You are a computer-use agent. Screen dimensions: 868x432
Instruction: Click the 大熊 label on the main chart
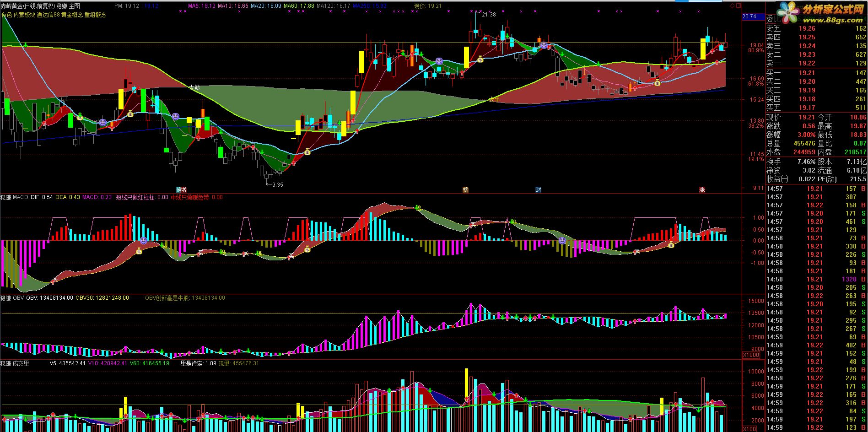pos(194,87)
